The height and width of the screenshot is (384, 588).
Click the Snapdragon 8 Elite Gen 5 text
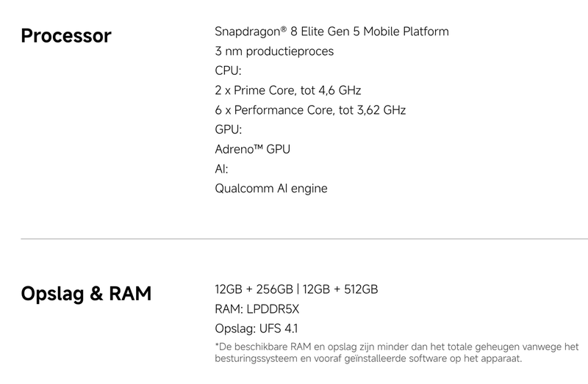point(331,32)
